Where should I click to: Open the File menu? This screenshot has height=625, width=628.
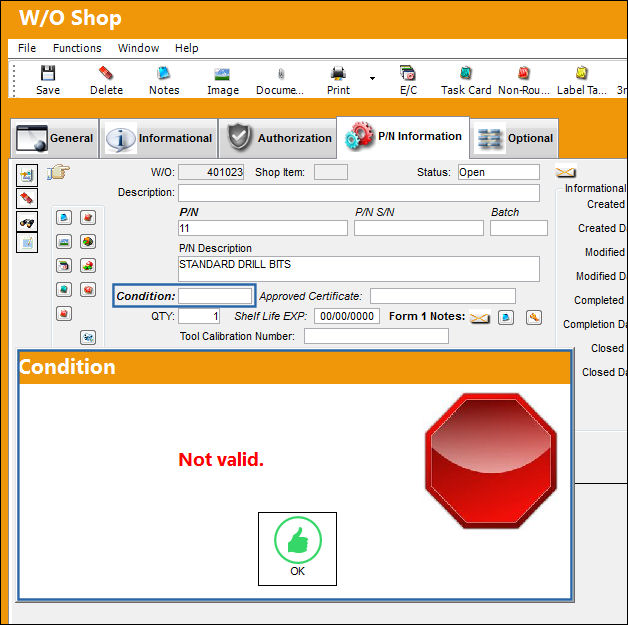click(27, 48)
